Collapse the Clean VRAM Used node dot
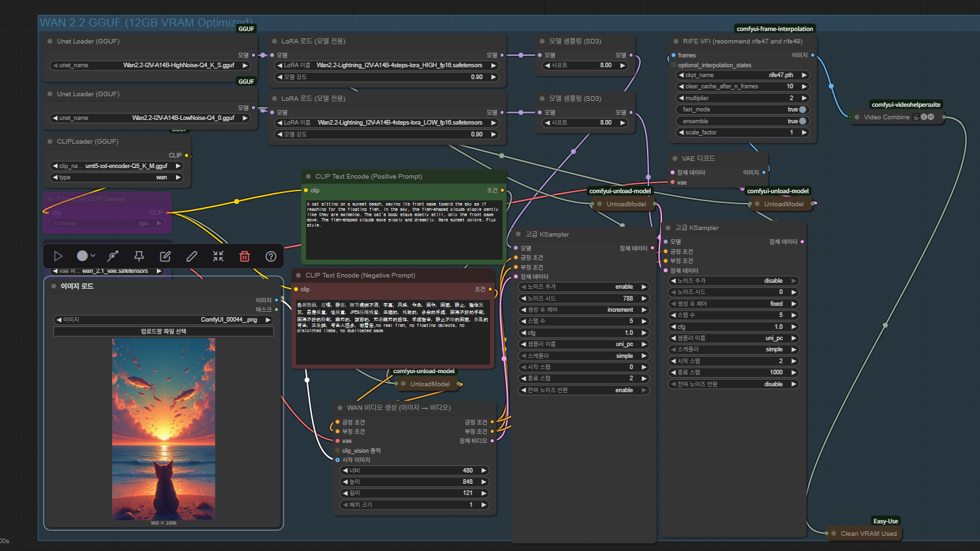 point(834,533)
